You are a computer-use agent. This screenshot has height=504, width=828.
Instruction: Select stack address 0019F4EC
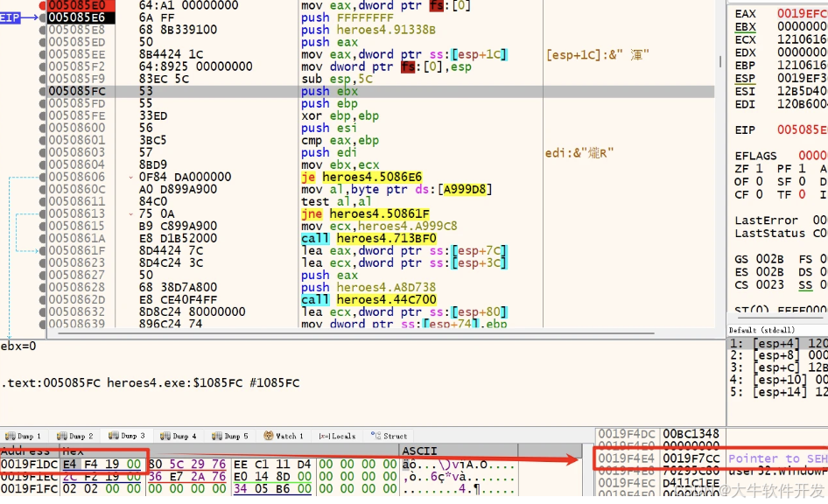627,483
